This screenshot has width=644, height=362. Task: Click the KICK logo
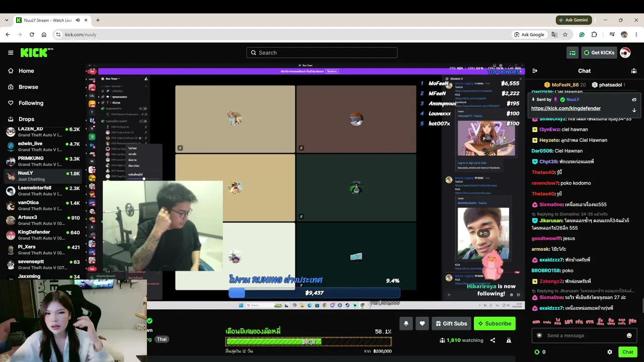(37, 52)
